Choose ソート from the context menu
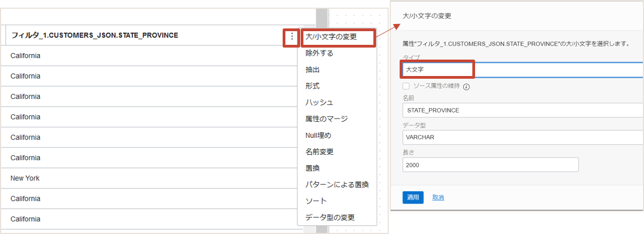644x234 pixels. tap(316, 201)
